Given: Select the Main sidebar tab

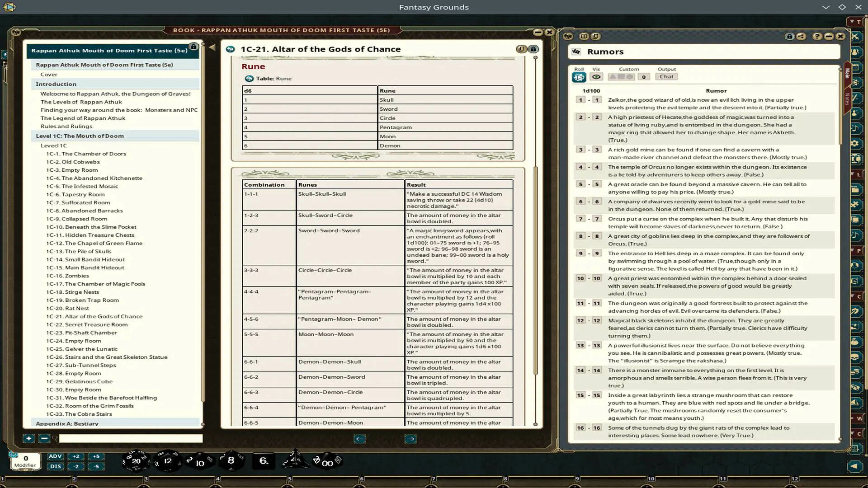Looking at the screenshot, I should 847,72.
